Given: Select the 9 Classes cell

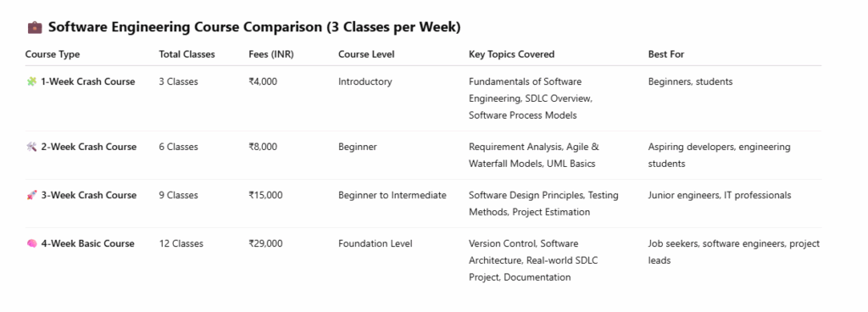Looking at the screenshot, I should [x=178, y=195].
